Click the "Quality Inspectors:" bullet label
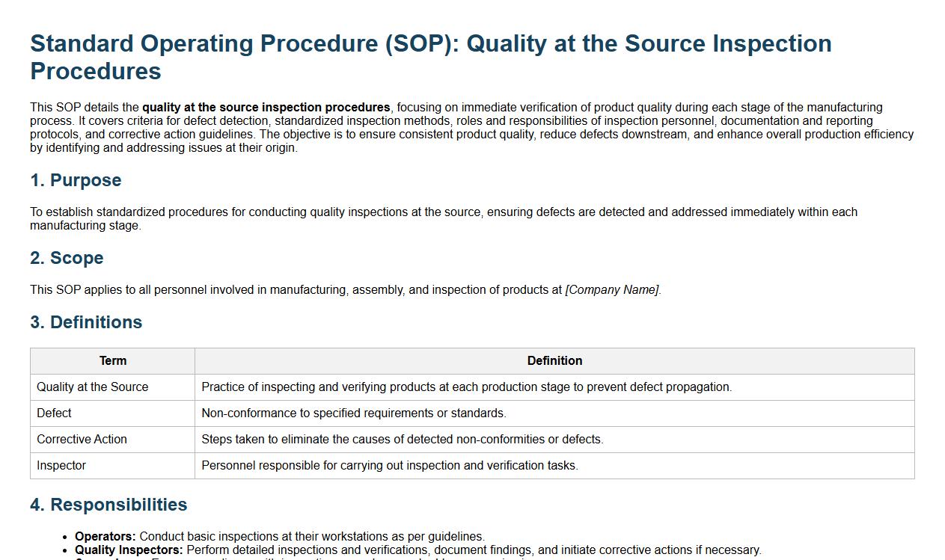This screenshot has height=560, width=945. [x=129, y=550]
